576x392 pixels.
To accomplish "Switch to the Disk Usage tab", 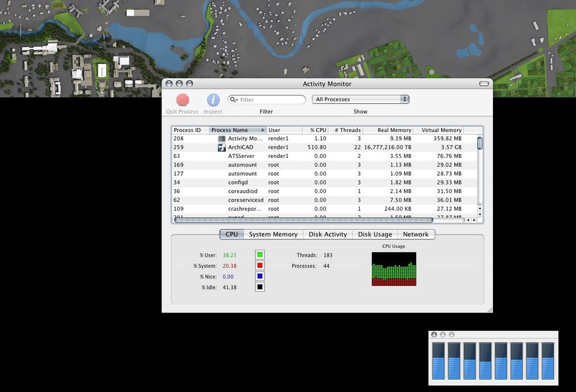I will 375,235.
